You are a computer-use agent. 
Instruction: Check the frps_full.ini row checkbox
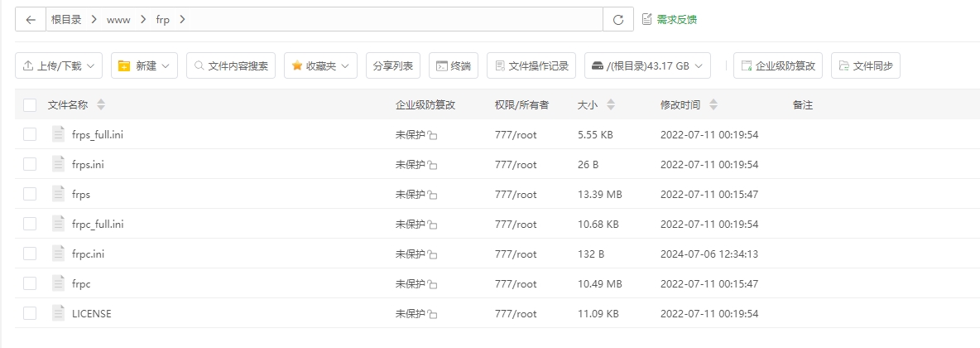point(29,134)
